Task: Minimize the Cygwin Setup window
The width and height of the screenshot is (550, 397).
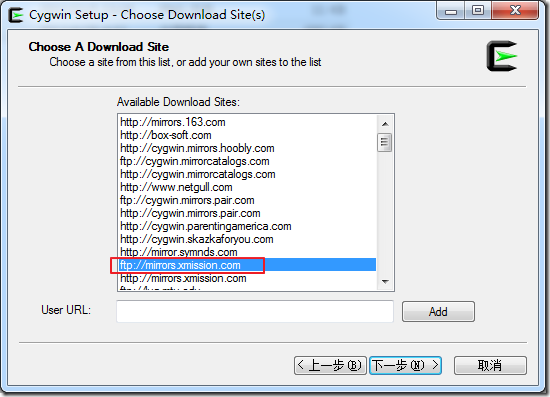Action: (x=451, y=11)
